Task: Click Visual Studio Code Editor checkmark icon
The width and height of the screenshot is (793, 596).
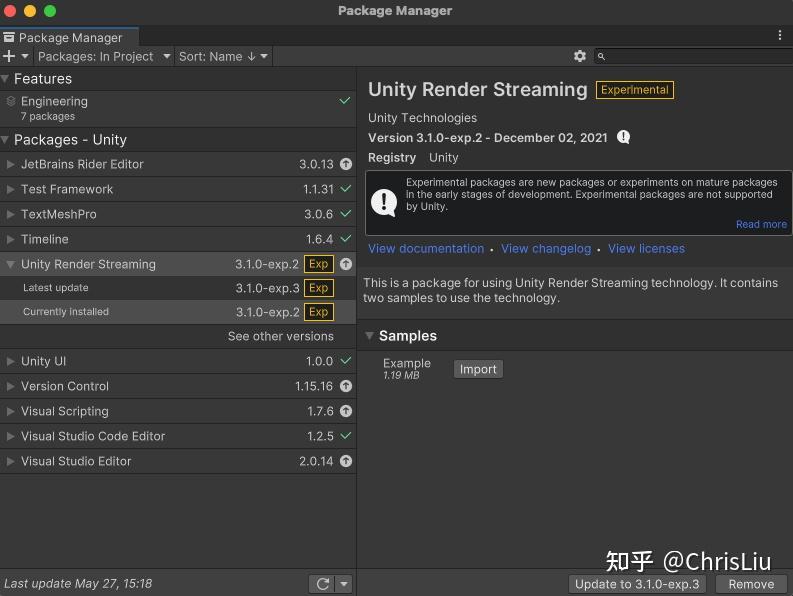Action: (x=346, y=436)
